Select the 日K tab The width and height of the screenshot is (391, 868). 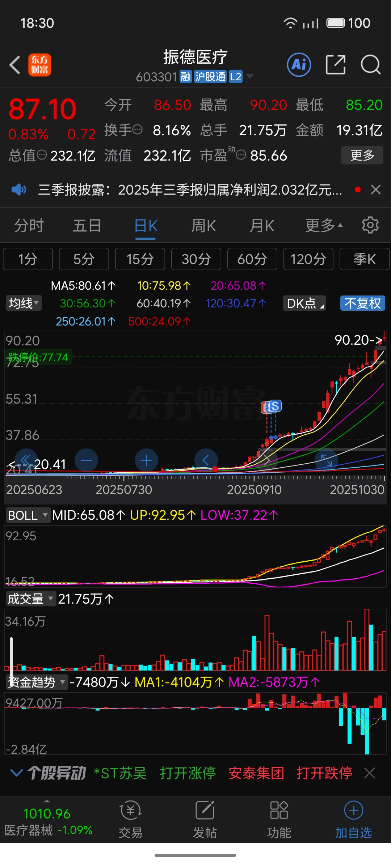point(146,226)
